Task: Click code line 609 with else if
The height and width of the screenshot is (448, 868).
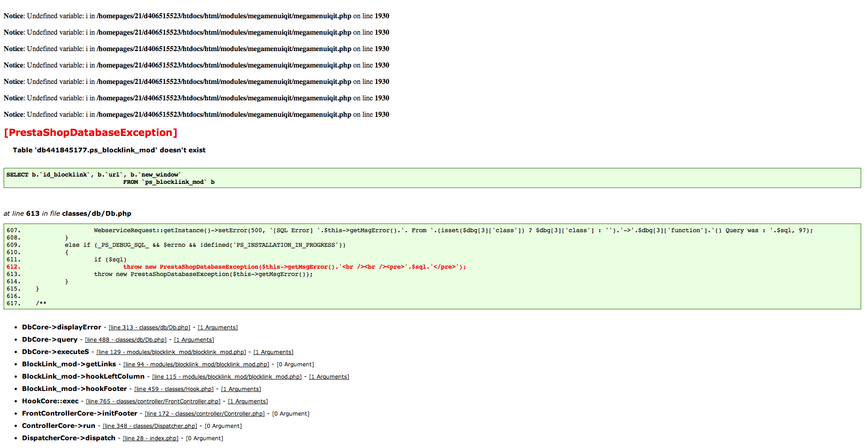Action: click(x=176, y=245)
